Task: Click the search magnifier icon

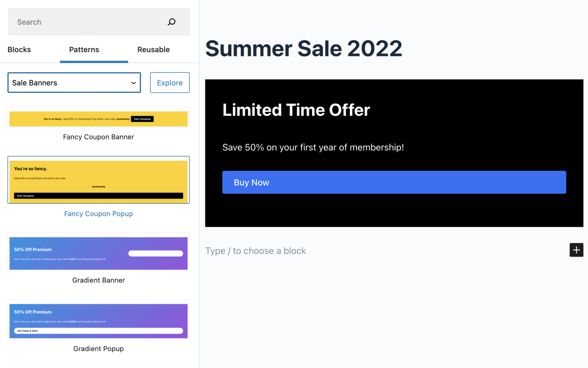Action: (171, 22)
